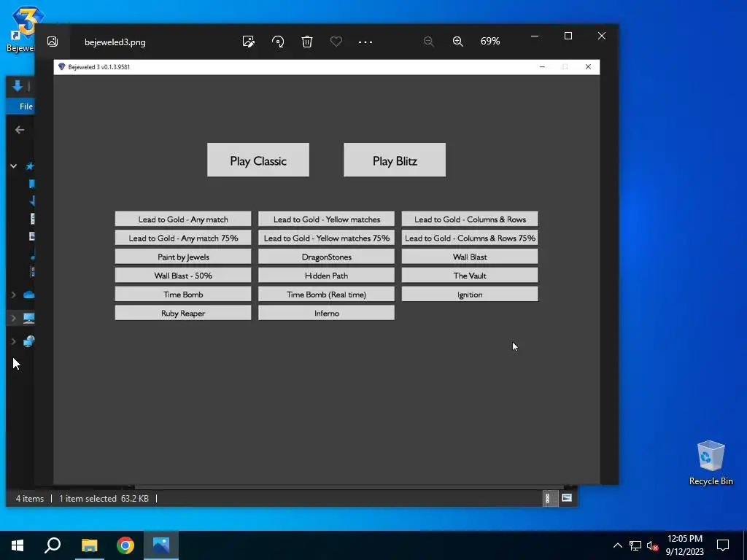Select the OneDrive cloud icon in File Explorer
The width and height of the screenshot is (747, 560).
tap(29, 295)
